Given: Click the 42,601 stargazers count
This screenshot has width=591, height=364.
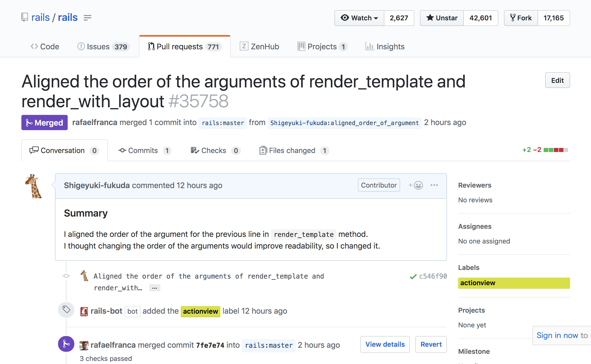Looking at the screenshot, I should 481,18.
